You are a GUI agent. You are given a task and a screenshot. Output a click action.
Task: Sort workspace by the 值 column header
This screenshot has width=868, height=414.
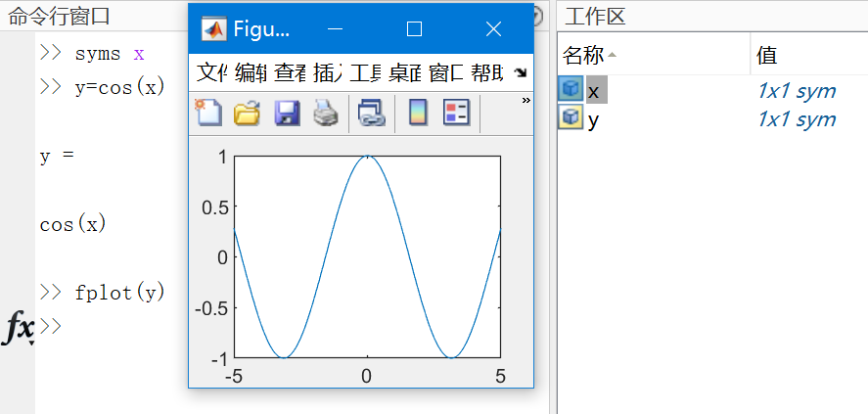(x=809, y=54)
